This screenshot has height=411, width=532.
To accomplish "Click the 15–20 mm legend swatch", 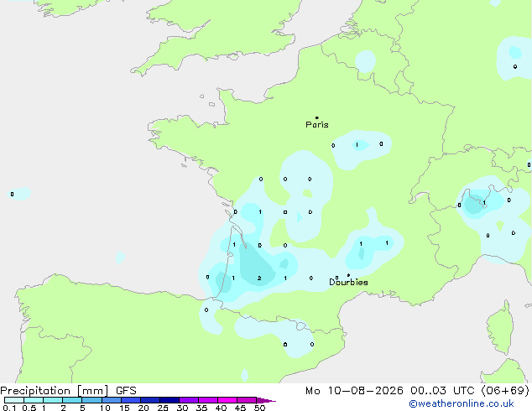I will [x=130, y=400].
